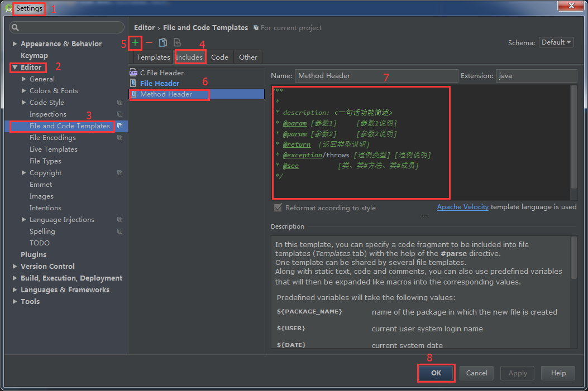Click the settings icon beside Code Style
Image resolution: width=588 pixels, height=391 pixels.
[x=119, y=102]
